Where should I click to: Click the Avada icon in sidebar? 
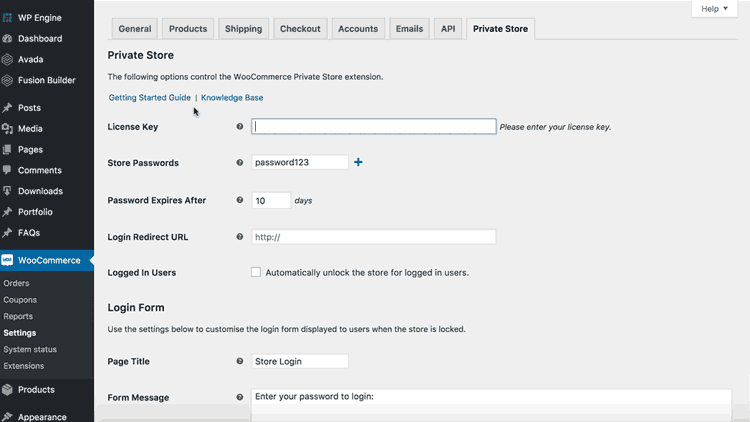click(x=7, y=59)
